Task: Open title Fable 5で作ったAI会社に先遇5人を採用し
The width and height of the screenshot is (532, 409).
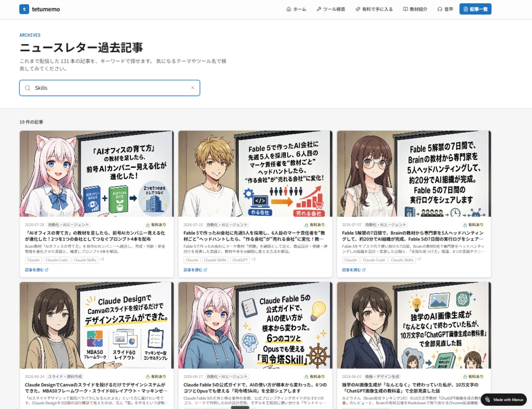Action: 255,236
